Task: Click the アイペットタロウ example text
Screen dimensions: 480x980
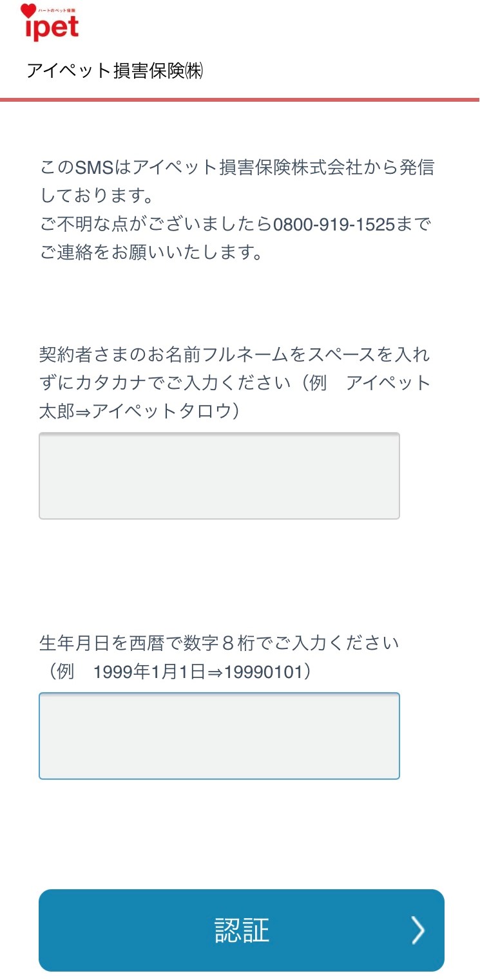Action: pyautogui.click(x=159, y=411)
